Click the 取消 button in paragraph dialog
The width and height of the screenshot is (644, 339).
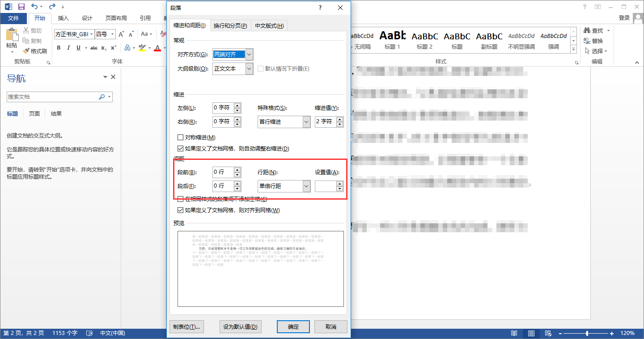click(x=331, y=327)
